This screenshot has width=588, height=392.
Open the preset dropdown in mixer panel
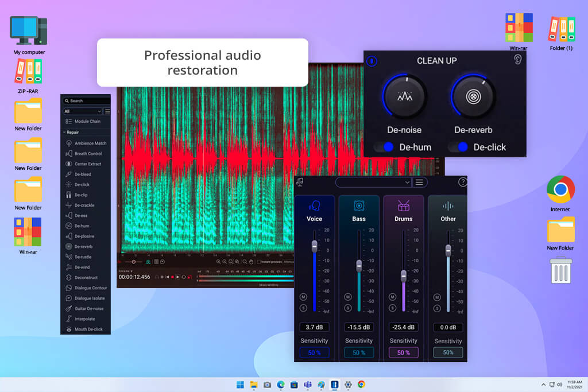click(x=373, y=183)
